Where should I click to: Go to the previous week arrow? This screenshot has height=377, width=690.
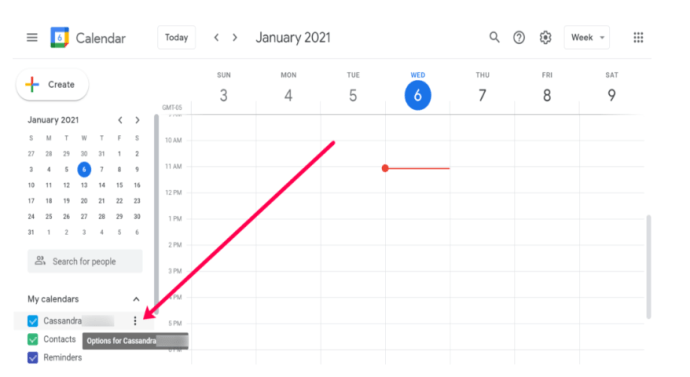pyautogui.click(x=216, y=37)
